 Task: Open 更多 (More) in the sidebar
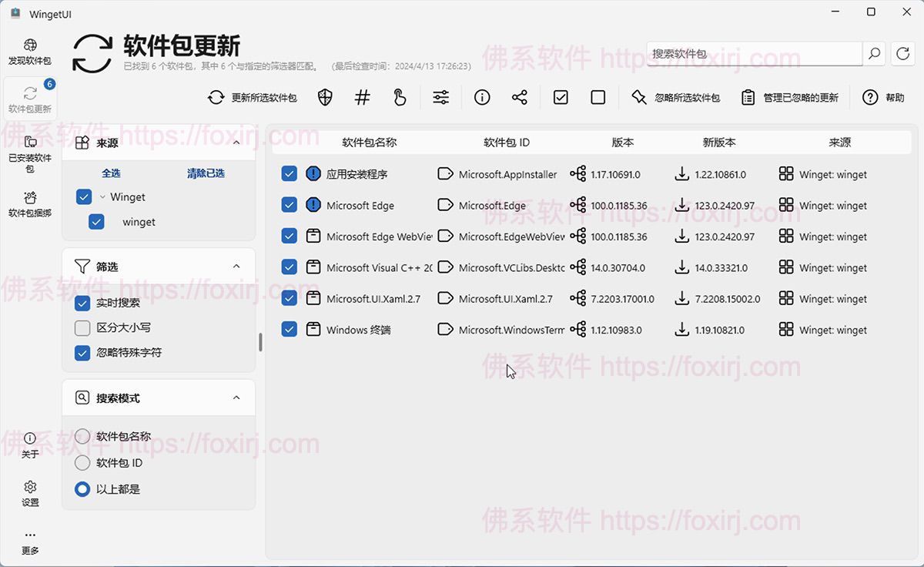click(29, 541)
